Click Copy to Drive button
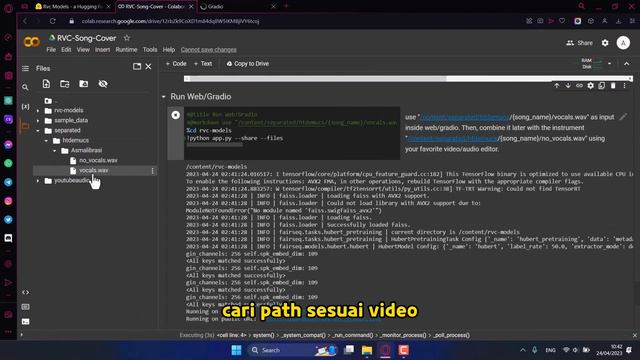The width and height of the screenshot is (640, 360). point(248,64)
